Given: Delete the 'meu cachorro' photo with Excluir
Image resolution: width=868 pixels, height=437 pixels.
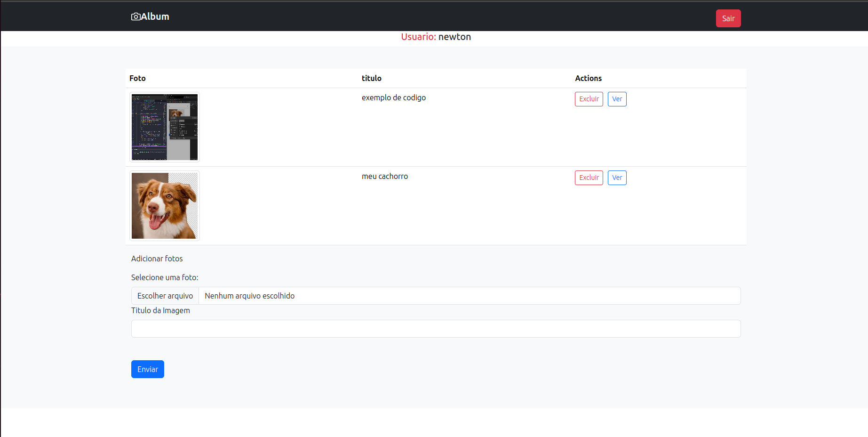Looking at the screenshot, I should [x=589, y=178].
